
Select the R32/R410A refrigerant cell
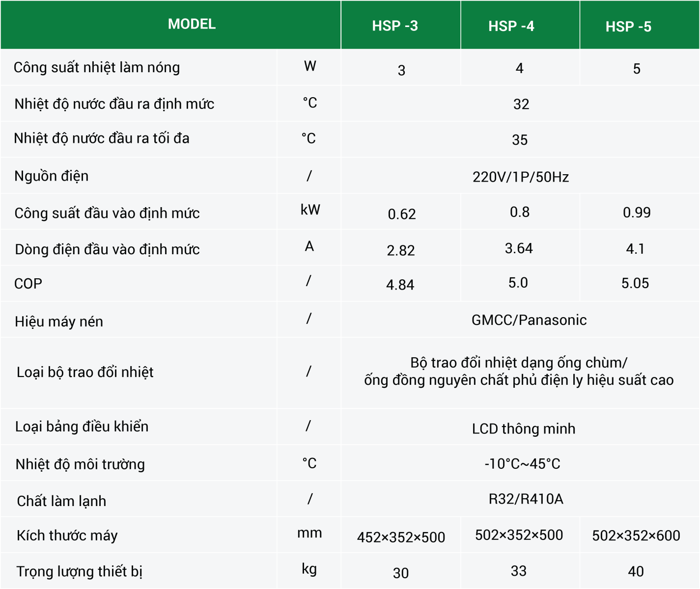[x=526, y=499]
